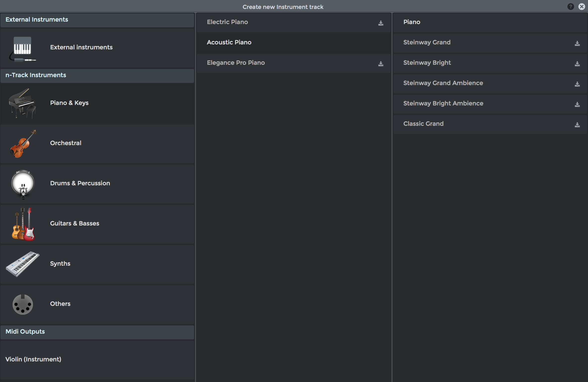Select the Others category
Image resolution: width=588 pixels, height=382 pixels.
(x=97, y=305)
